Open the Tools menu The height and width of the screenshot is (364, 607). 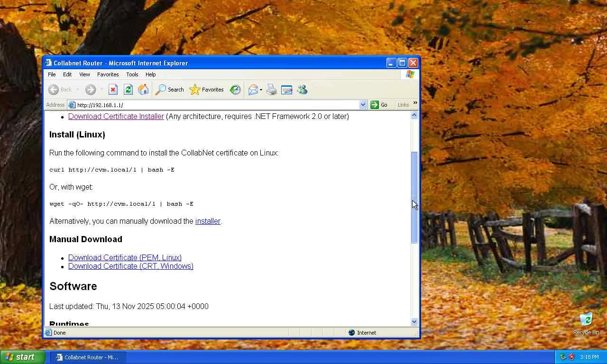coord(132,74)
